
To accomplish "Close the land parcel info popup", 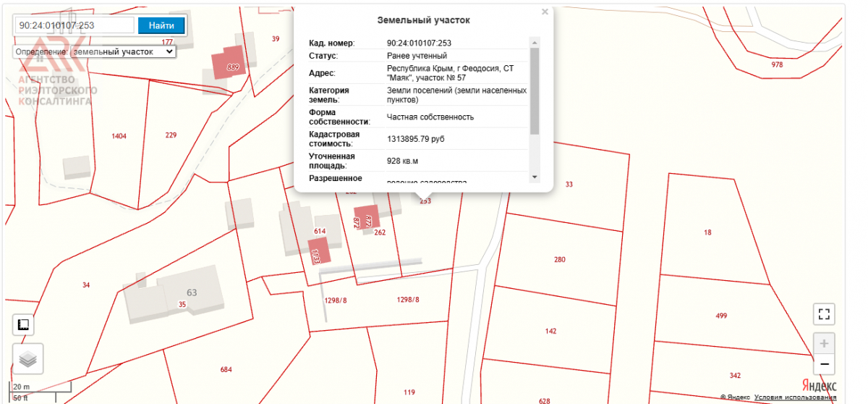I will pyautogui.click(x=545, y=12).
